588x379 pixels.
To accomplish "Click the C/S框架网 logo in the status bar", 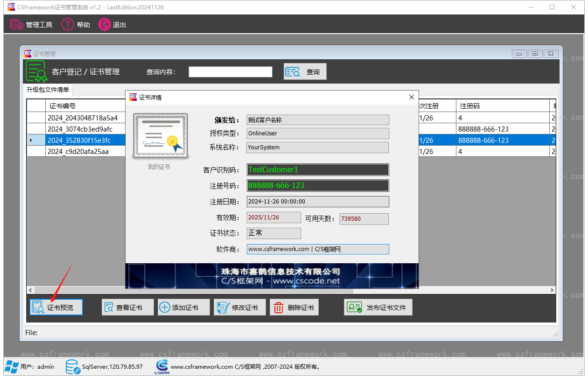I will click(x=162, y=367).
